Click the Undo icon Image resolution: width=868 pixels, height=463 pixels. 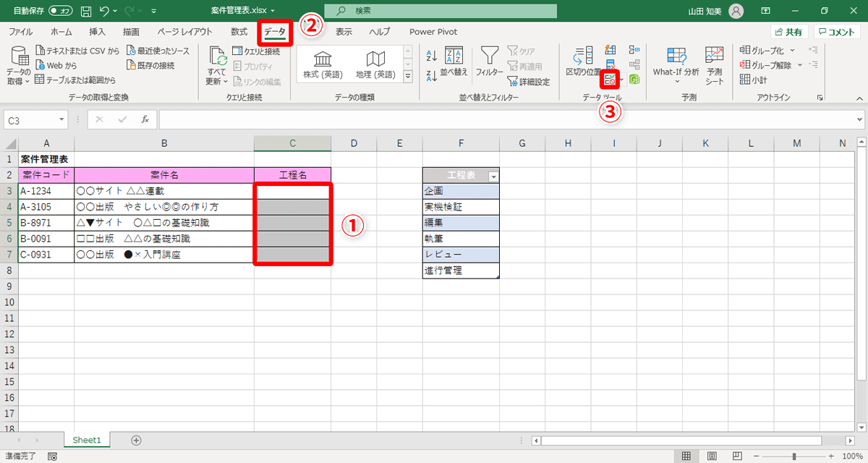click(105, 11)
